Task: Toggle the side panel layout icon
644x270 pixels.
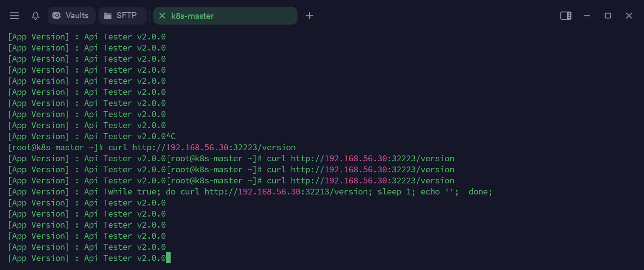Action: click(x=566, y=16)
